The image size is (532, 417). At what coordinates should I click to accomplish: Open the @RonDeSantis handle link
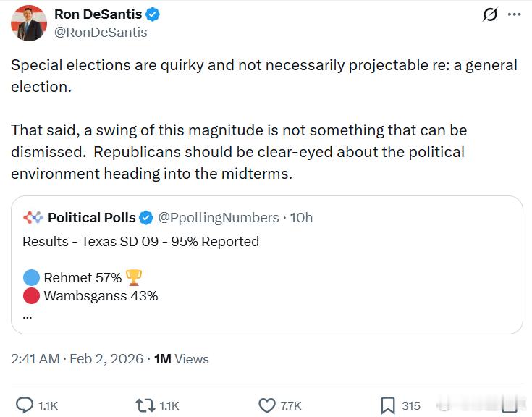coord(101,33)
